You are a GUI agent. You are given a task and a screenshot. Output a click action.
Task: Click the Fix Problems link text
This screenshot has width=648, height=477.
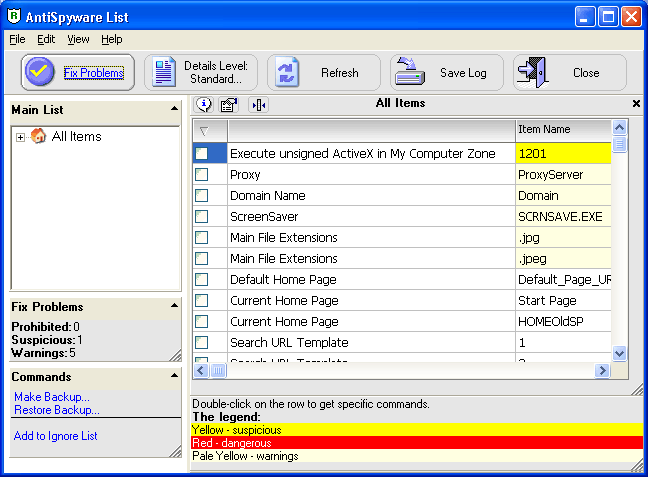[94, 73]
